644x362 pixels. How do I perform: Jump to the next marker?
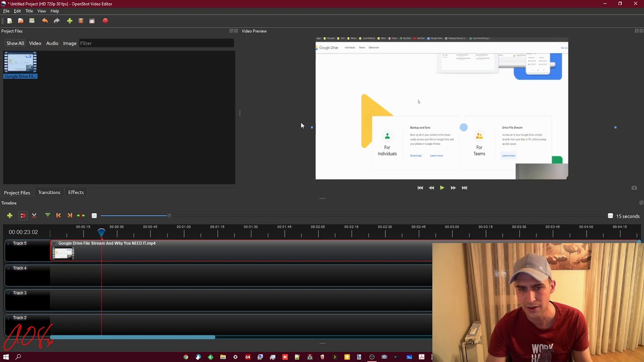pos(70,215)
